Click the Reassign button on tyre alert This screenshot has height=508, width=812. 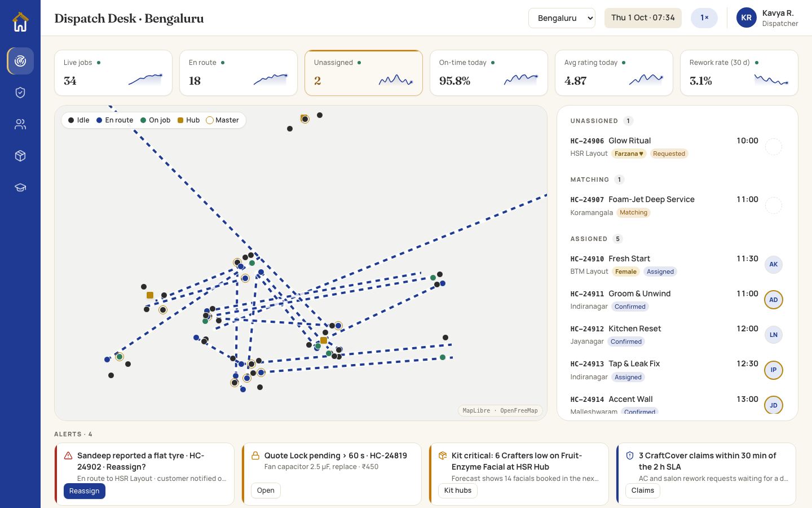84,491
